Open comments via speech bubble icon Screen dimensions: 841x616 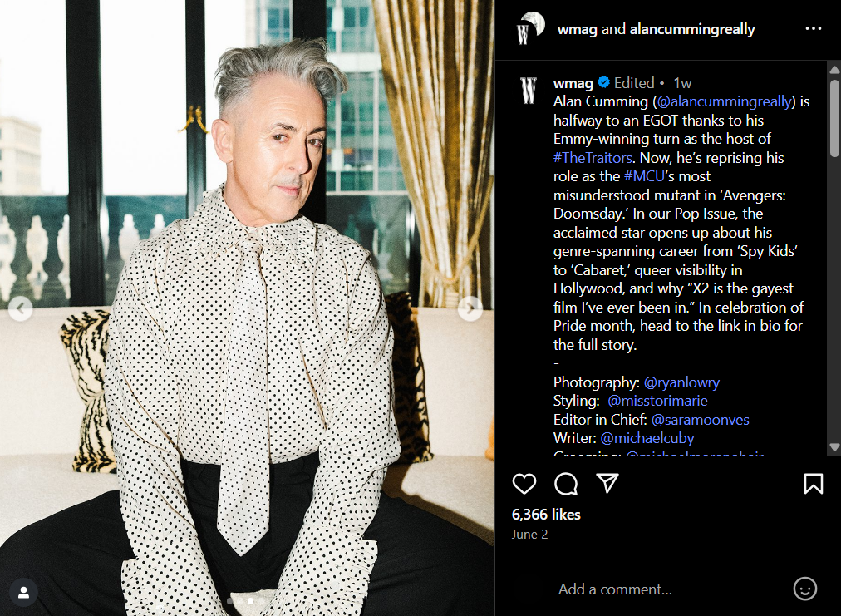566,484
